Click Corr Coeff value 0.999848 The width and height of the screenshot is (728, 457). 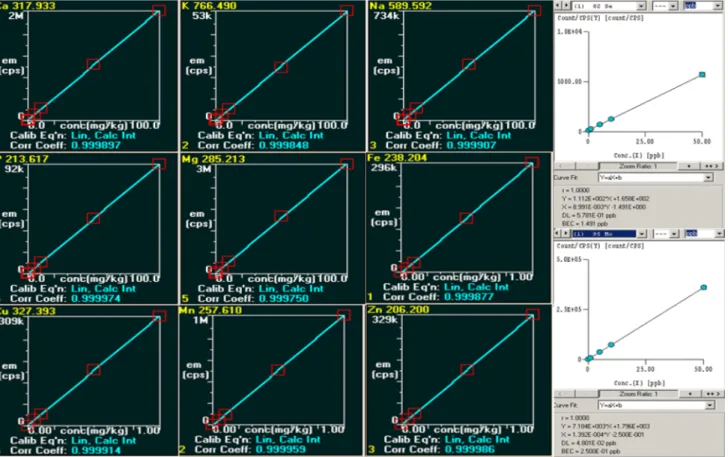(283, 145)
